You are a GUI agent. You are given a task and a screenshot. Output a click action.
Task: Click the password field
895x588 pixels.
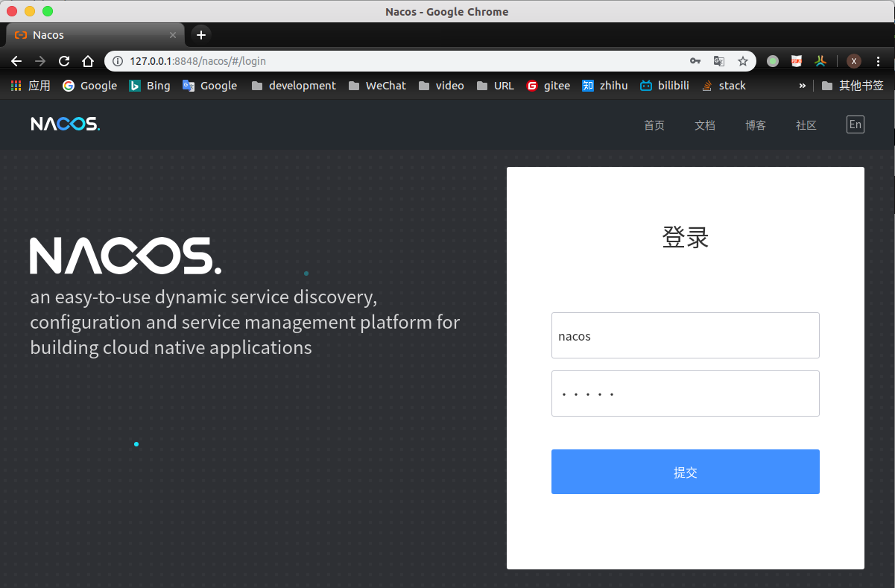pyautogui.click(x=686, y=393)
